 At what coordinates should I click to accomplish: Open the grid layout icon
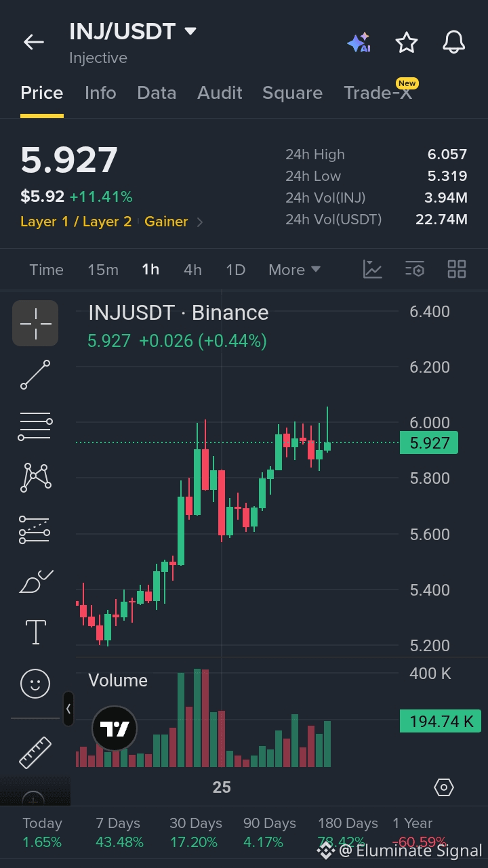point(457,269)
